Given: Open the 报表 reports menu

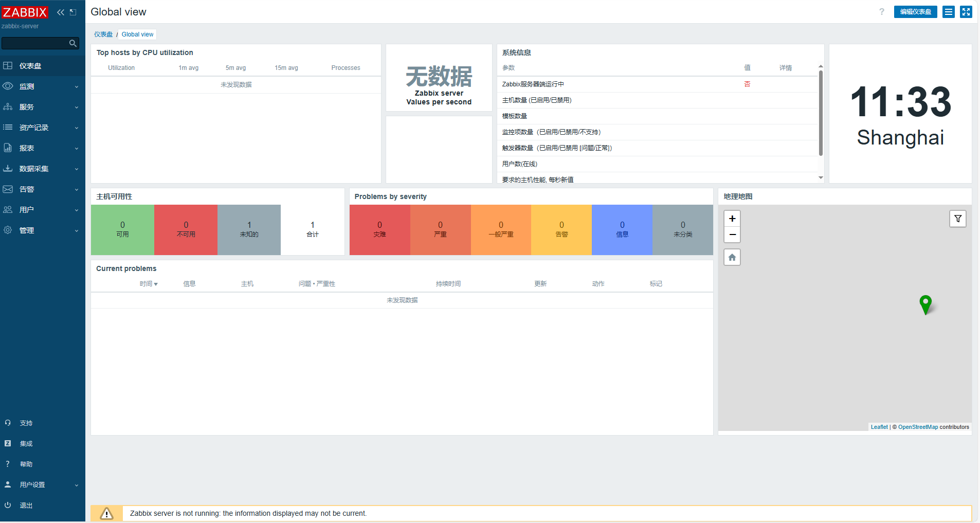Looking at the screenshot, I should pyautogui.click(x=43, y=148).
